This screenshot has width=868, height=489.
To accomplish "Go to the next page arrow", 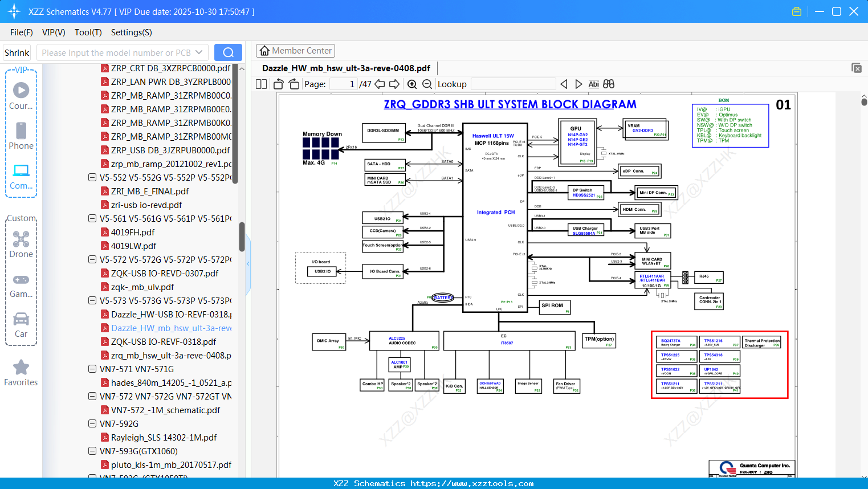I will 394,84.
